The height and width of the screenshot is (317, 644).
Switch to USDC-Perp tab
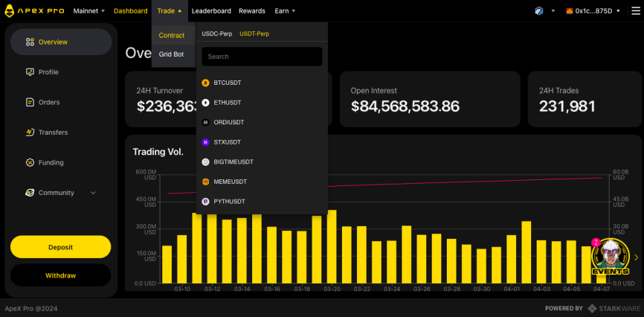coord(217,33)
